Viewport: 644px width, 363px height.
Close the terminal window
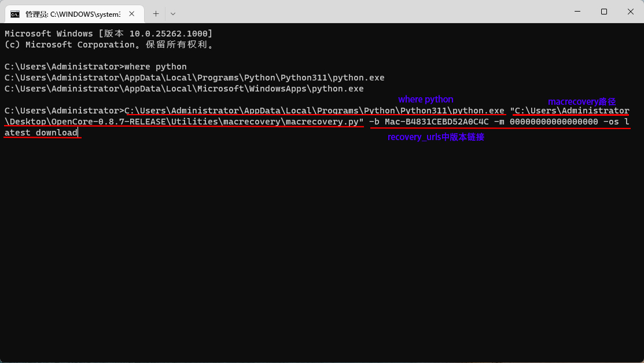631,12
